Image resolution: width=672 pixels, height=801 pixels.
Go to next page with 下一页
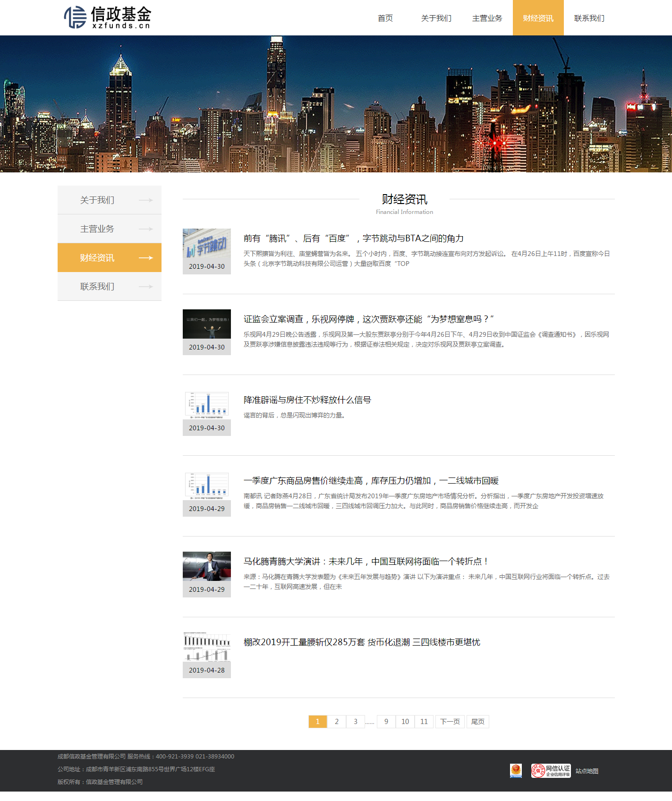450,722
